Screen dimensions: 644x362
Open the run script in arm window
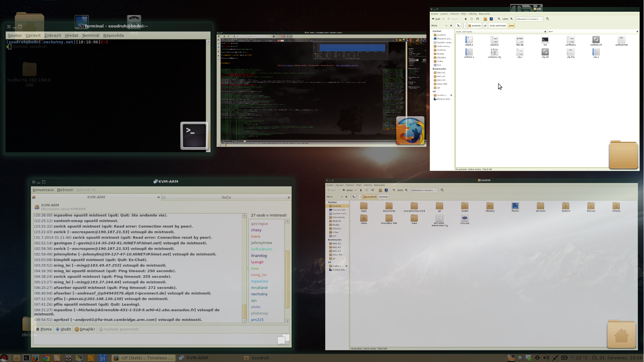coord(545,41)
